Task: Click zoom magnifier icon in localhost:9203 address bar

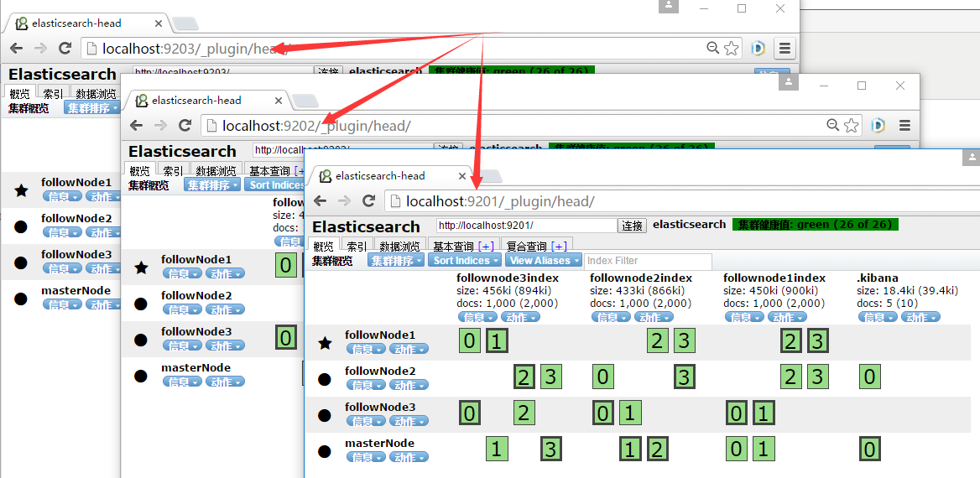Action: 713,48
